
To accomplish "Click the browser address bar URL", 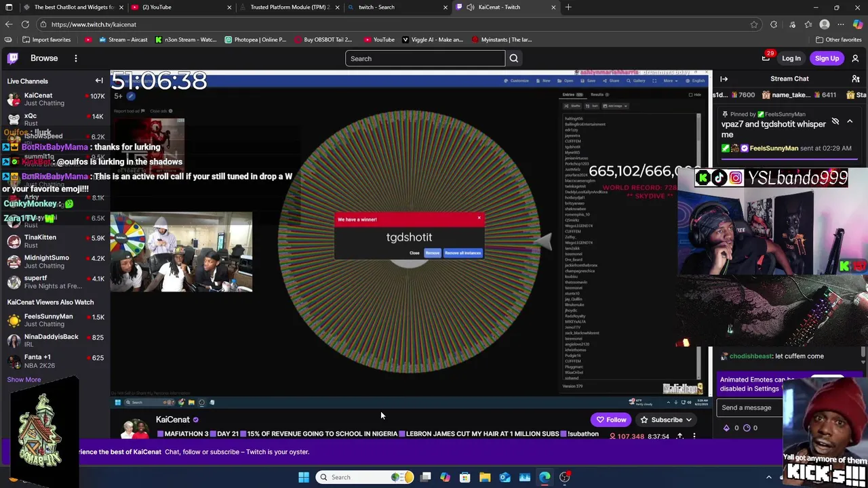I will pos(94,24).
